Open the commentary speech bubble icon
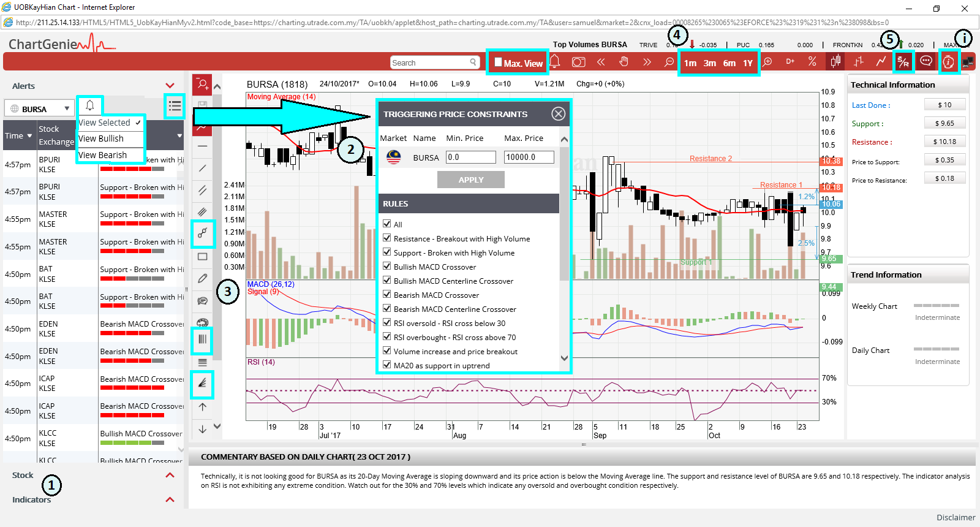Viewport: 980px width, 527px height. click(926, 61)
